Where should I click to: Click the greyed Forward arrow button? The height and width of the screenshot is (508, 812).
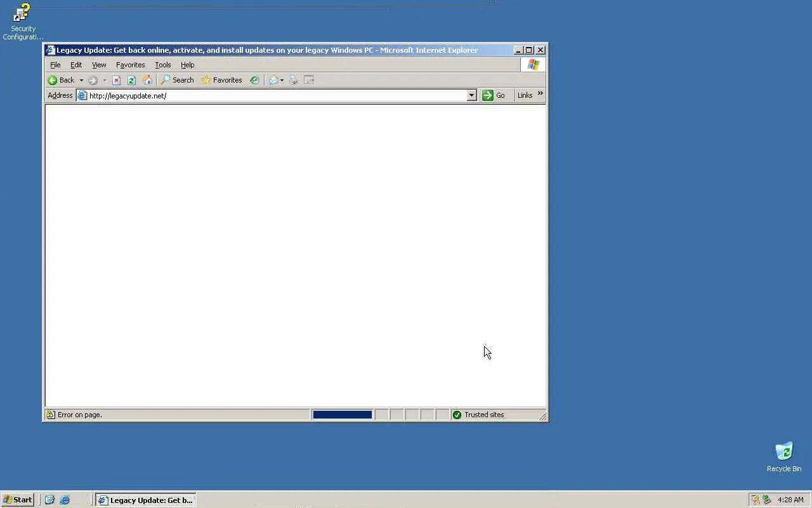[93, 80]
